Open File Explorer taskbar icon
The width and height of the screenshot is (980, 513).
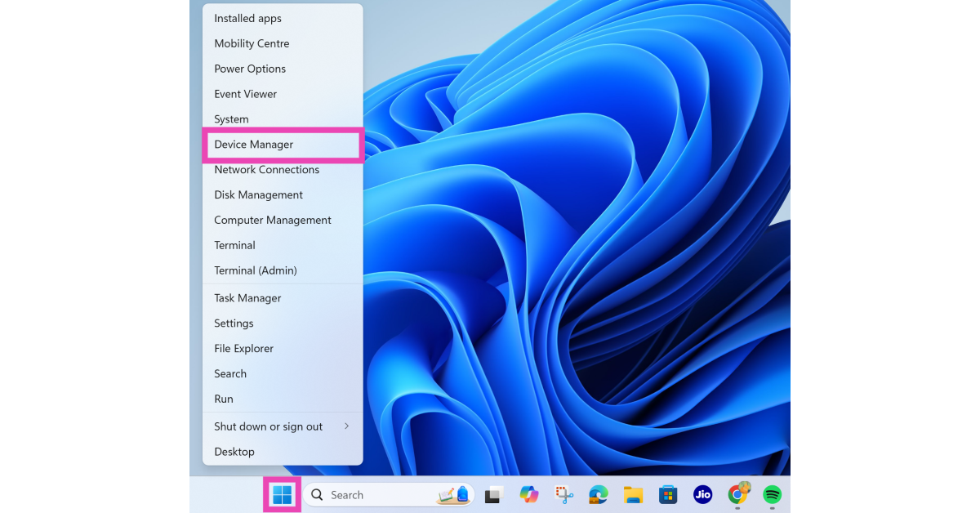[x=633, y=495]
